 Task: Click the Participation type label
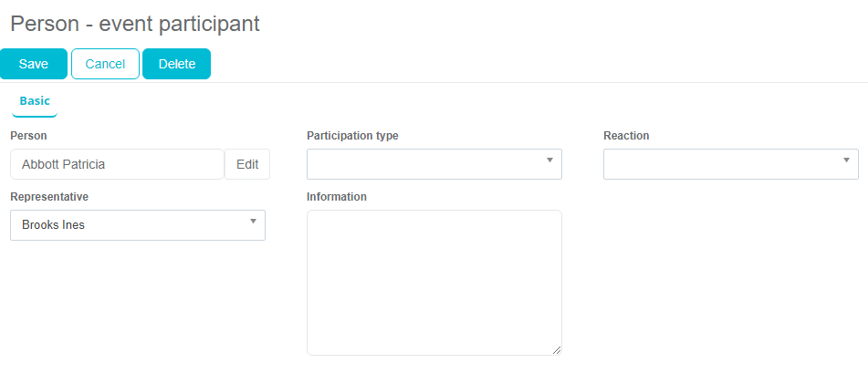click(x=352, y=136)
